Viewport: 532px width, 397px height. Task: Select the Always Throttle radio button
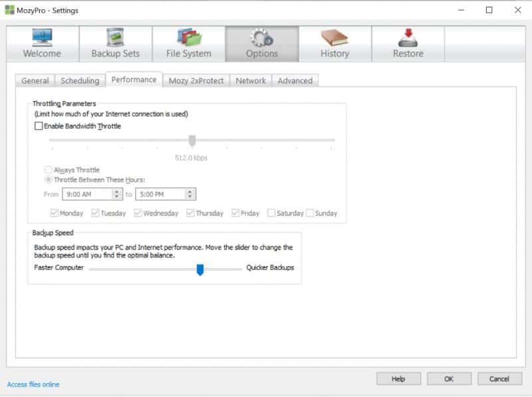pyautogui.click(x=48, y=170)
